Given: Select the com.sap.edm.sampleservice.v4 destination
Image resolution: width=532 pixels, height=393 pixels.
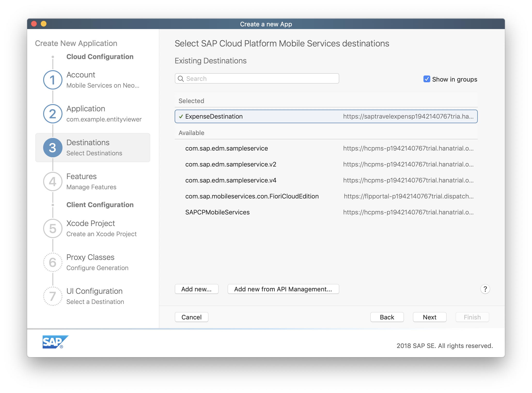Looking at the screenshot, I should point(326,180).
